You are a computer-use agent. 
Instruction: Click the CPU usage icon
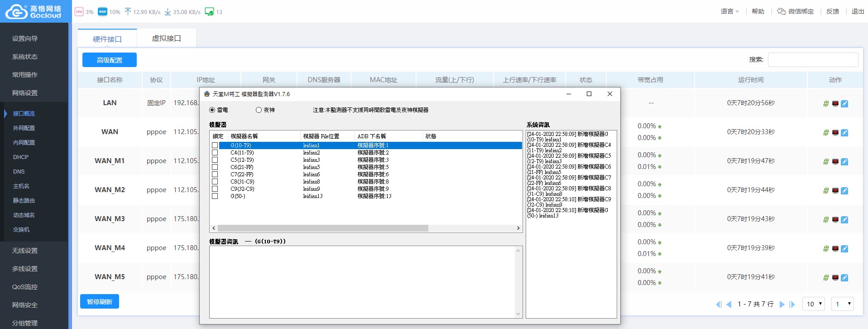click(x=79, y=12)
